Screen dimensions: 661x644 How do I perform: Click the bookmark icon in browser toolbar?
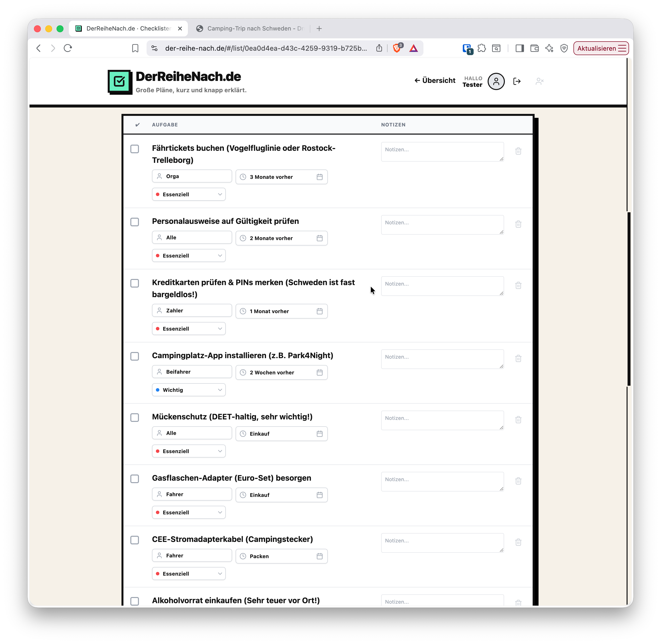point(135,48)
